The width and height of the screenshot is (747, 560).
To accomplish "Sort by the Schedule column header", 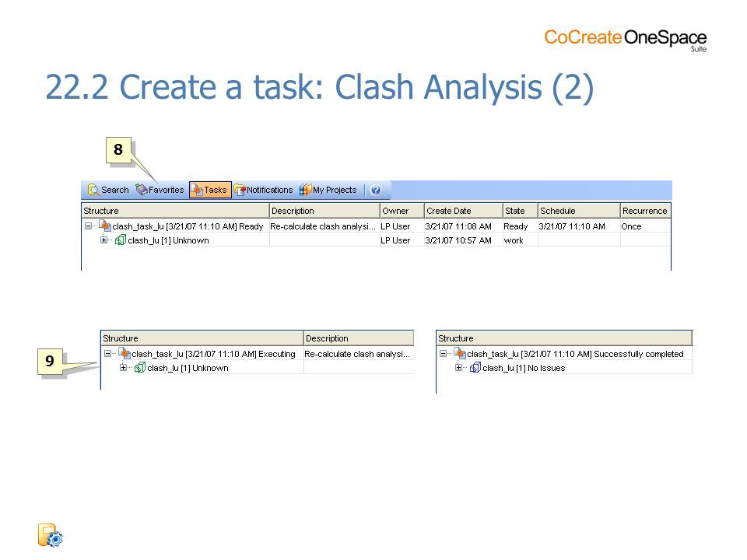I will tap(579, 211).
